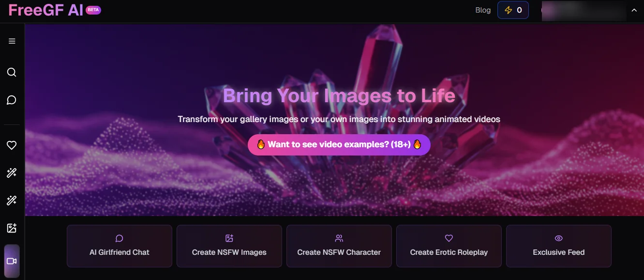Image resolution: width=644 pixels, height=280 pixels.
Task: Click the lightning bolt credits counter
Action: pos(513,10)
